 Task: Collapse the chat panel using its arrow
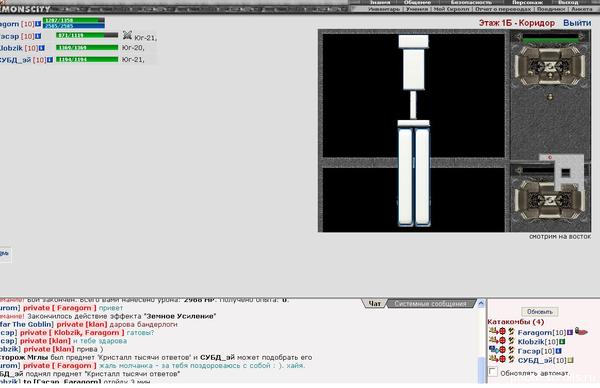pos(481,304)
